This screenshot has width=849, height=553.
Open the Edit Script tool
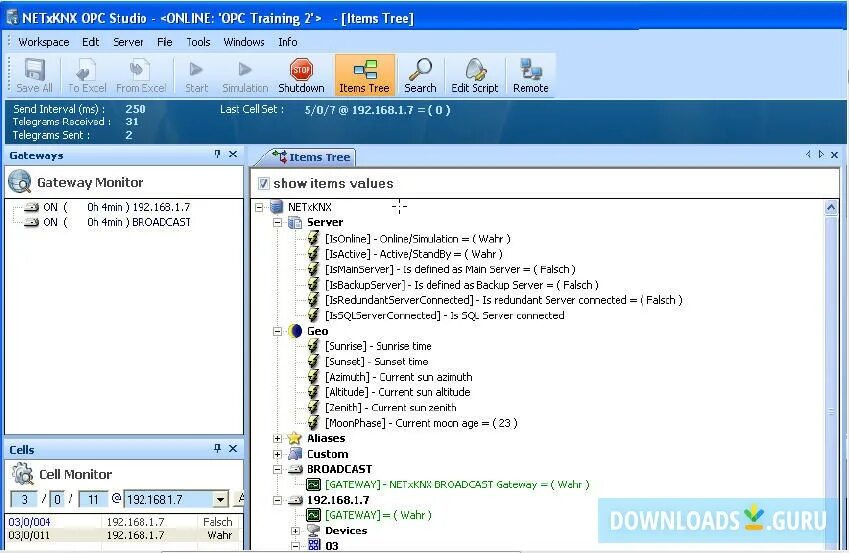(x=475, y=75)
